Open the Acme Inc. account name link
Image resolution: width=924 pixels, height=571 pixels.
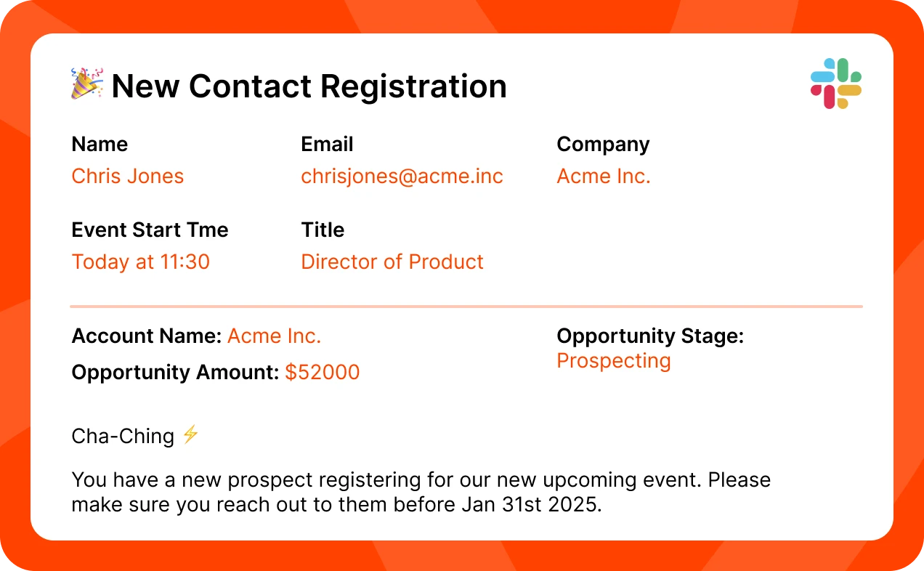(x=274, y=336)
